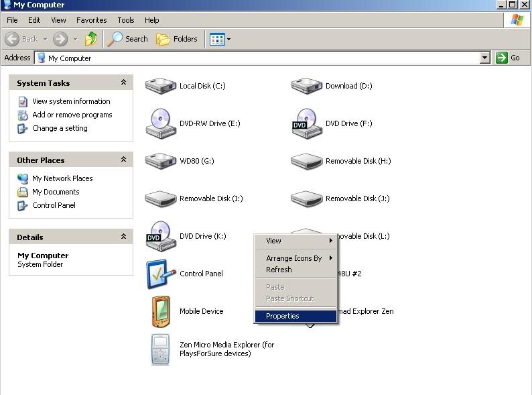Open the Forward history dropdown arrow
Viewport: 532px width, 395px height.
pyautogui.click(x=75, y=40)
